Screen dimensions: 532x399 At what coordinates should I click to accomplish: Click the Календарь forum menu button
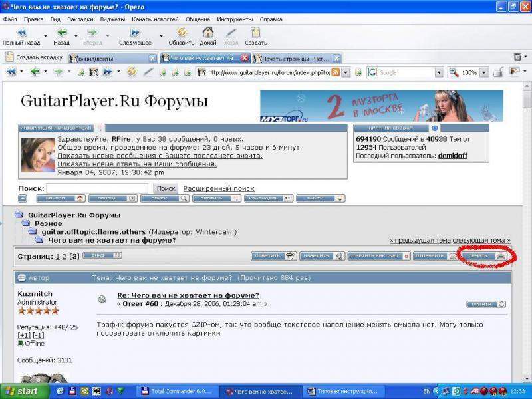(x=269, y=198)
